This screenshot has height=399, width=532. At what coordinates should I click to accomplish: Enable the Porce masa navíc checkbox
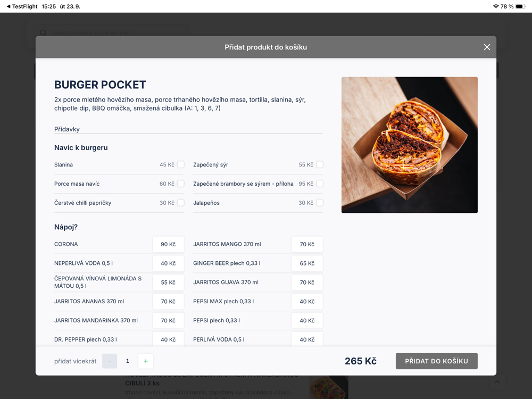[x=181, y=184]
